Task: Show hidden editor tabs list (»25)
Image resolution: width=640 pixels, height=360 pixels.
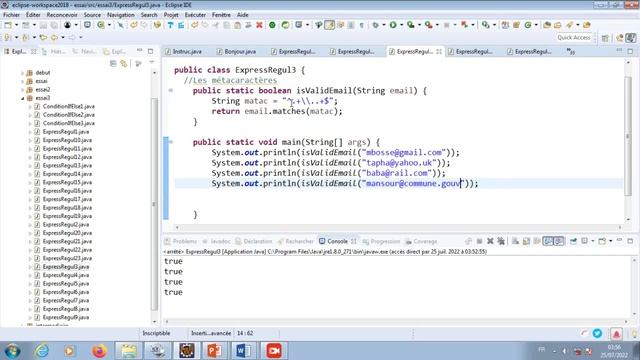Action: click(x=571, y=51)
